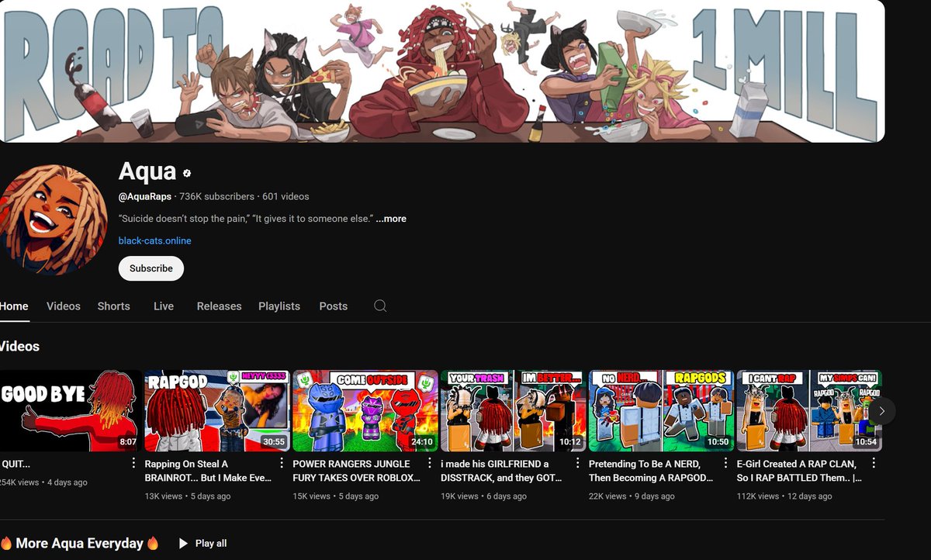Open the RAPGOD 30:55 video thumbnail
931x560 pixels.
click(x=217, y=410)
